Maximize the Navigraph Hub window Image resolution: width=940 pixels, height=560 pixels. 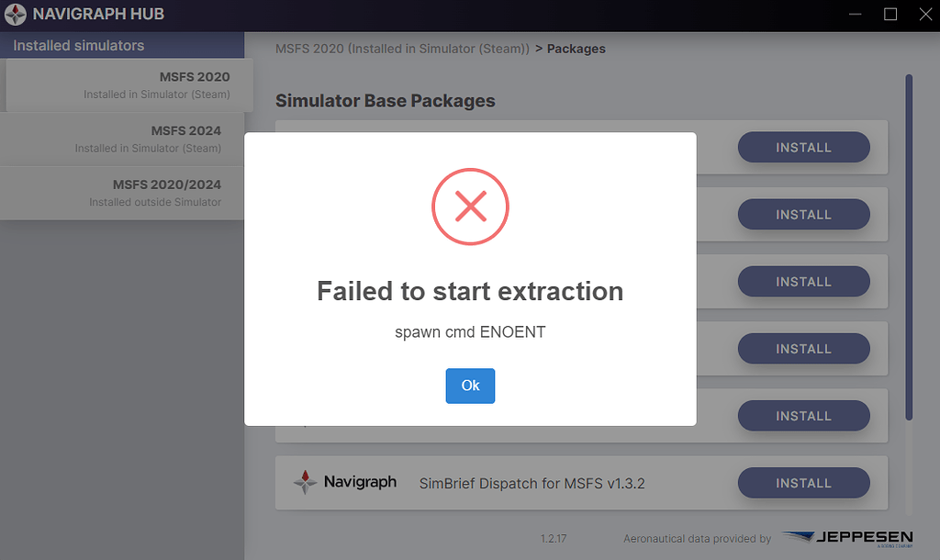point(890,15)
